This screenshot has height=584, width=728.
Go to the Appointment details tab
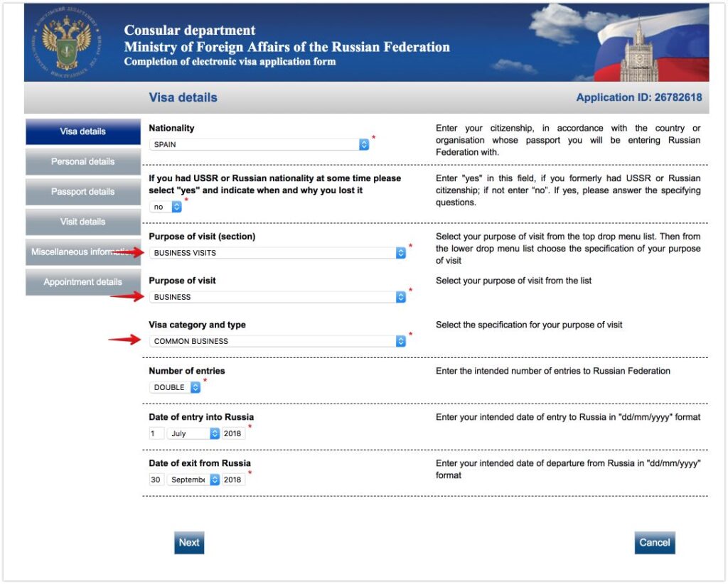pyautogui.click(x=83, y=282)
